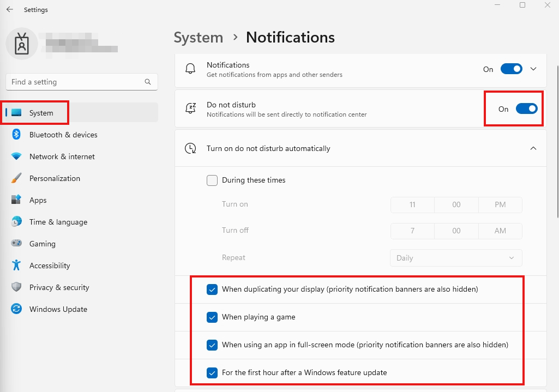The height and width of the screenshot is (392, 559).
Task: Click the Privacy shield icon
Action: [16, 287]
